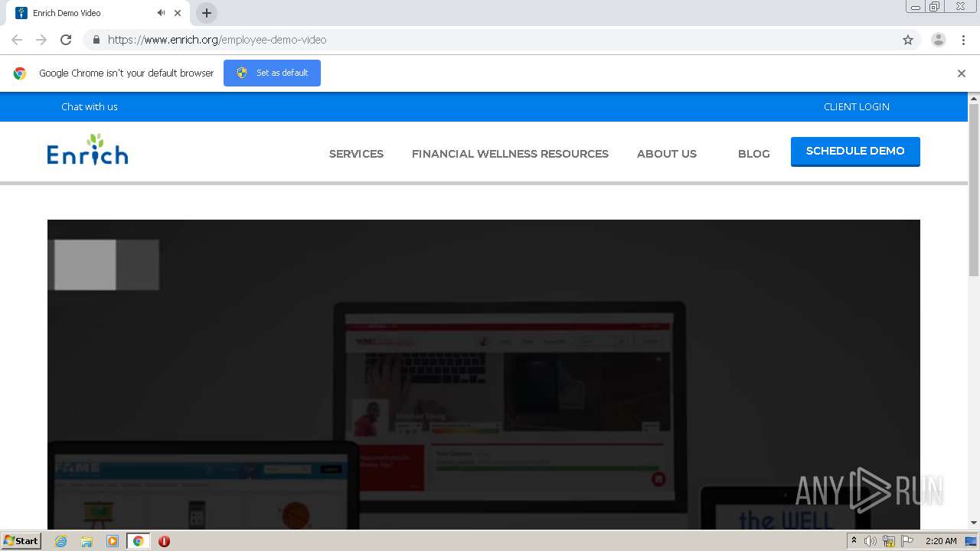Open FINANCIAL WELLNESS RESOURCES menu
This screenshot has width=980, height=551.
pos(510,154)
